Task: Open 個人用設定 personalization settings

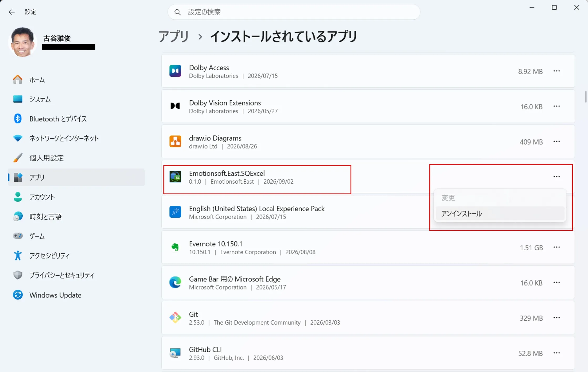Action: 76,158
